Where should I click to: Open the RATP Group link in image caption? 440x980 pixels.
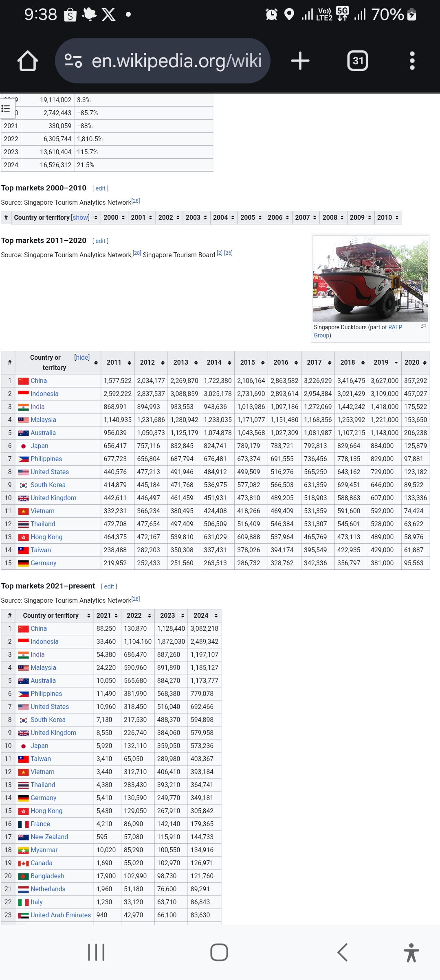click(358, 331)
